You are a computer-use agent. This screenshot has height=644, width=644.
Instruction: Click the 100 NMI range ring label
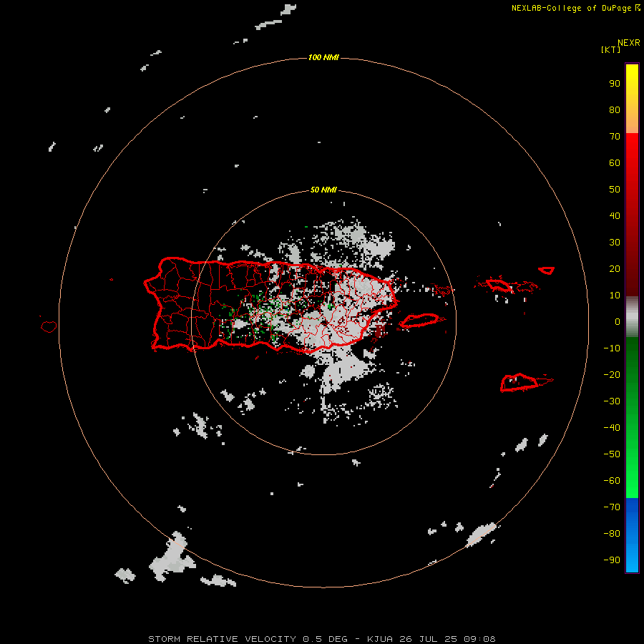click(323, 57)
